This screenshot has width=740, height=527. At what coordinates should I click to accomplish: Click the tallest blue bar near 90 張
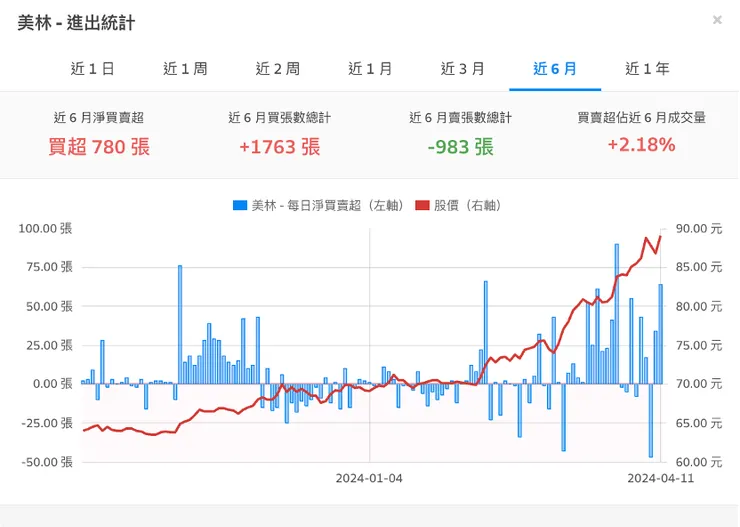(x=616, y=314)
